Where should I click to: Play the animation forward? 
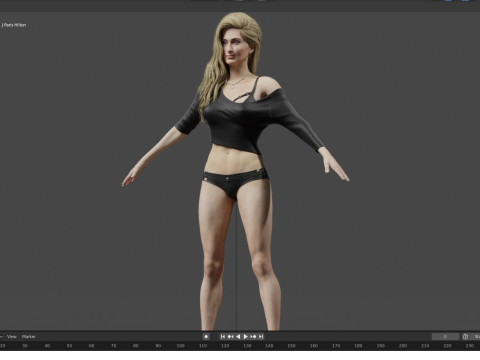point(246,337)
